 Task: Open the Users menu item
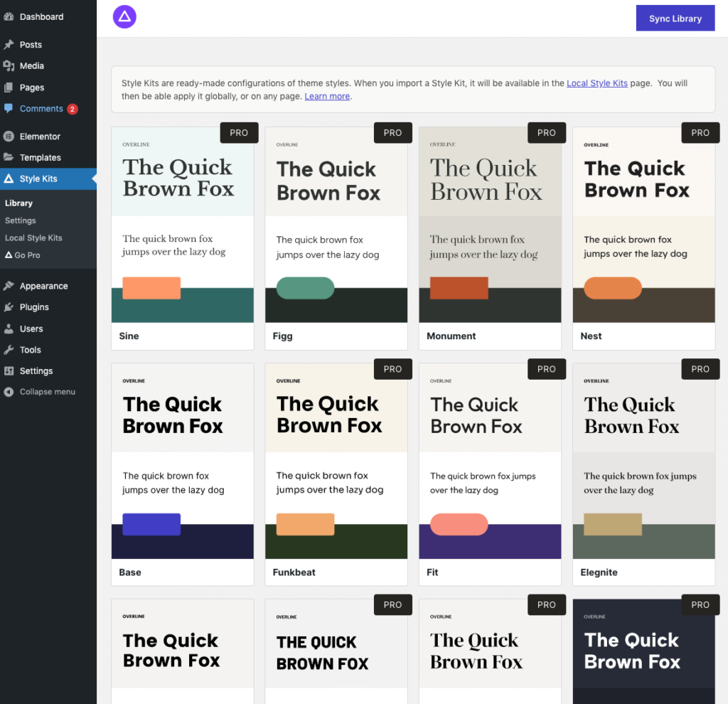[x=48, y=329]
